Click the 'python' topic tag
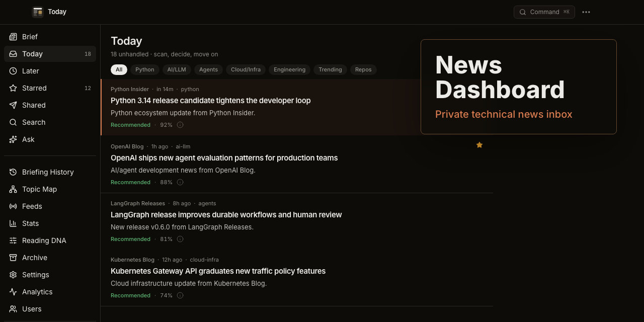Viewport: 644px width, 322px height. click(x=190, y=89)
